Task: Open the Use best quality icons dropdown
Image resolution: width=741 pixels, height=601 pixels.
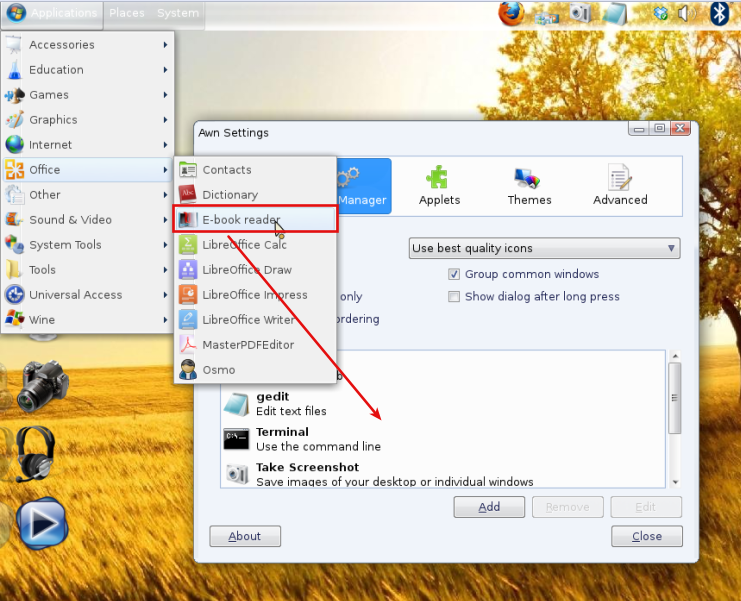Action: click(x=544, y=248)
